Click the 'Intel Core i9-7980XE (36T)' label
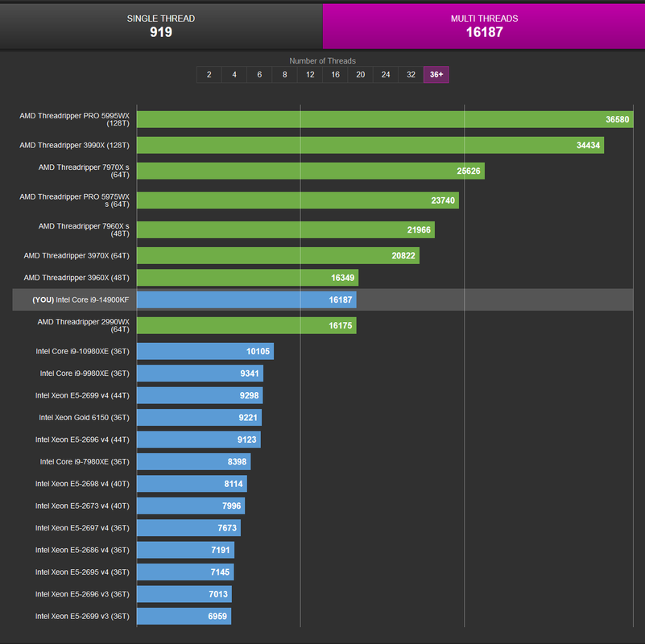The image size is (645, 644). point(85,461)
